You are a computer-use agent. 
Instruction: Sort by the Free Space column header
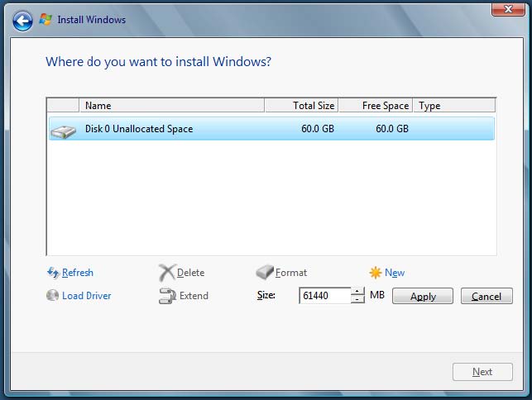click(375, 106)
